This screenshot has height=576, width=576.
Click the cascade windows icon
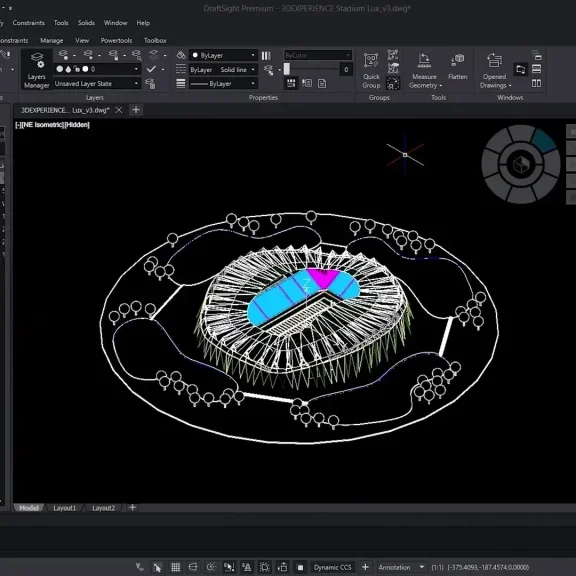point(536,55)
